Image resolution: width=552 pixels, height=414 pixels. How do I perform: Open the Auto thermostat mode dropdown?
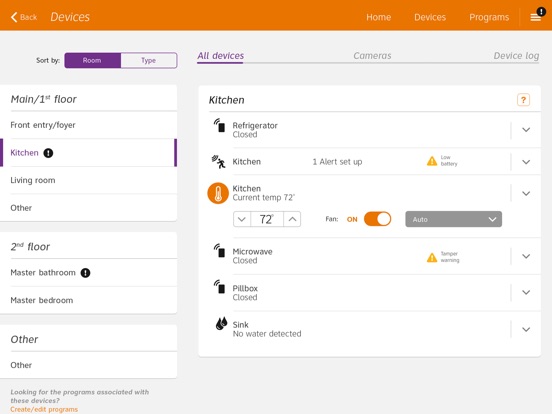tap(453, 219)
